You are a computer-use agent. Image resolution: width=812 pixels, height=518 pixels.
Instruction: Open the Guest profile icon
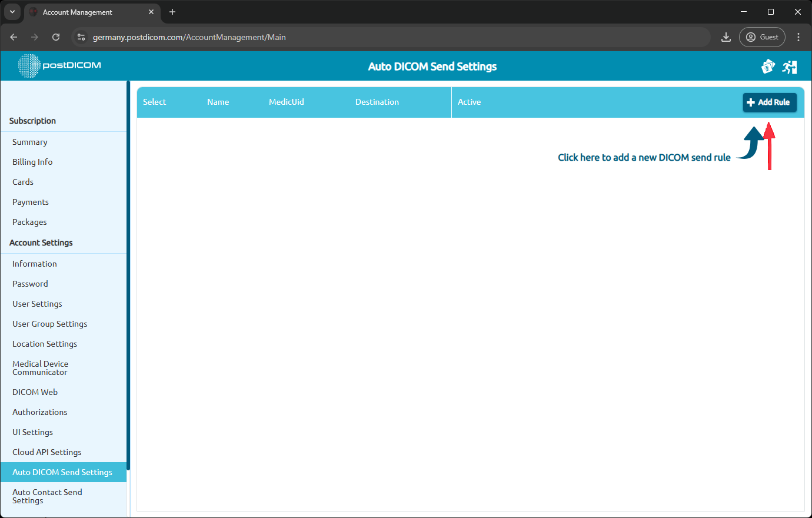pos(762,36)
